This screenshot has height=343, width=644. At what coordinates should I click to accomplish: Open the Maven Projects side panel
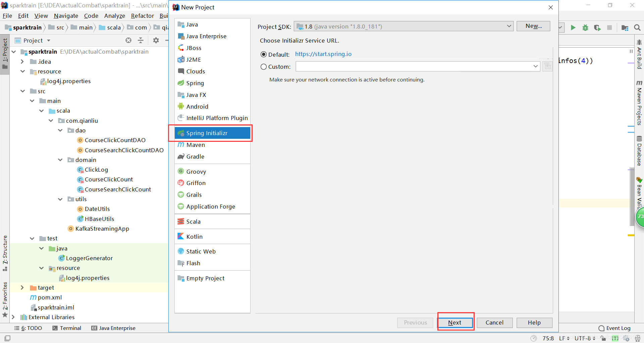(x=639, y=103)
